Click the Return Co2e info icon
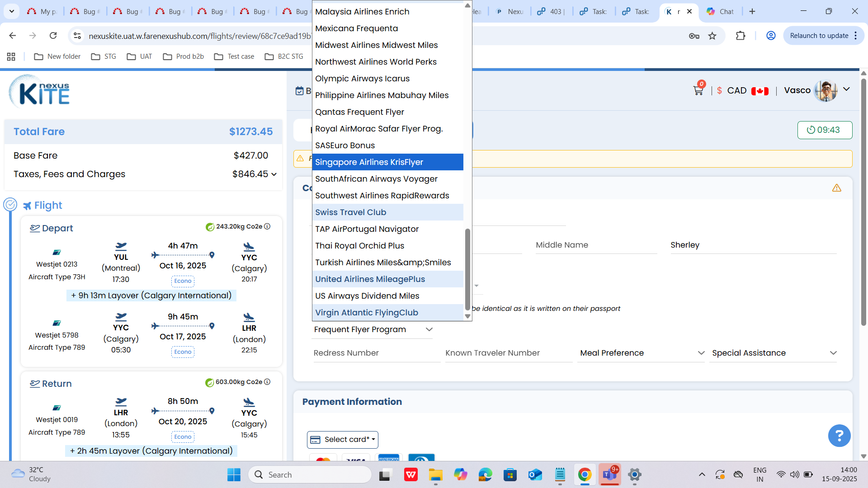Image resolution: width=868 pixels, height=488 pixels. [x=267, y=382]
